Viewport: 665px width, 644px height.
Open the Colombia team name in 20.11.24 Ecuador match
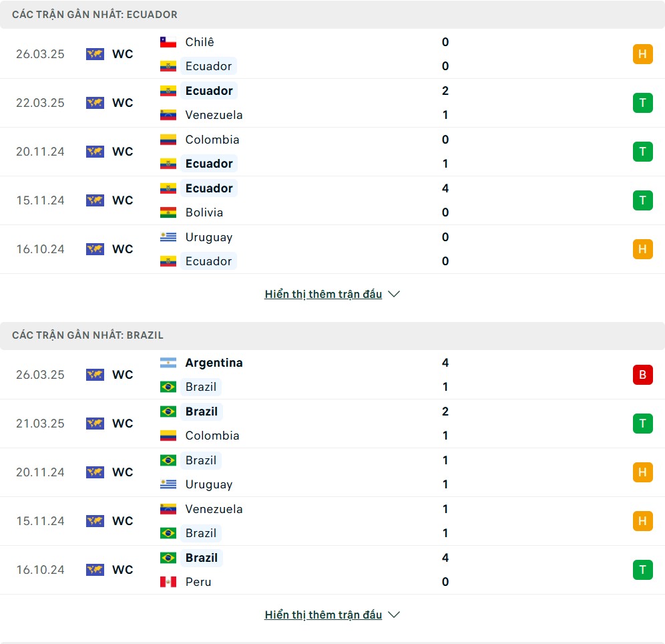212,140
